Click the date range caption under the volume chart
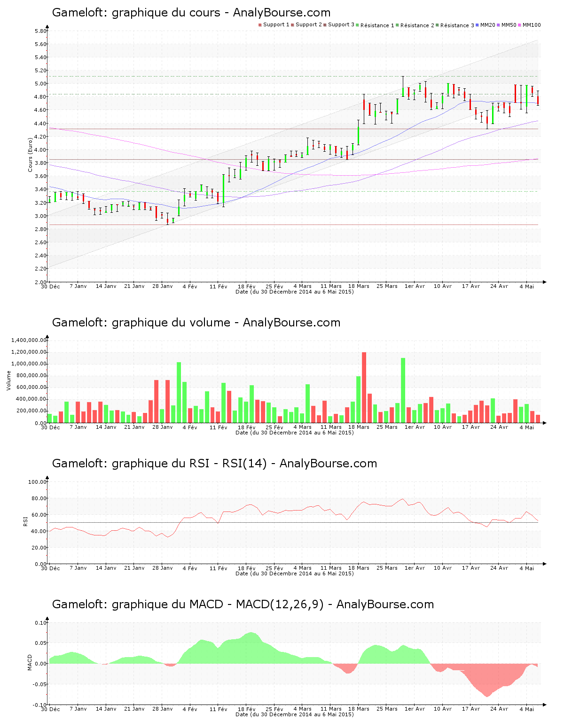This screenshot has width=564, height=728. tap(294, 433)
